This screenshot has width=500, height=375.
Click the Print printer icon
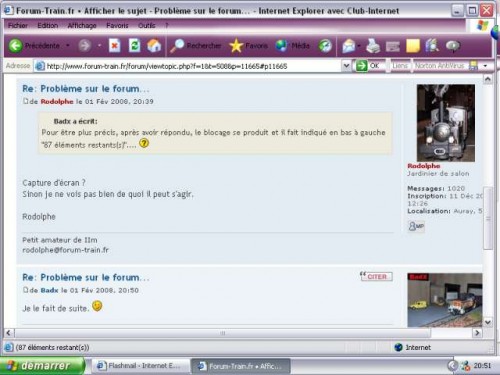click(373, 46)
